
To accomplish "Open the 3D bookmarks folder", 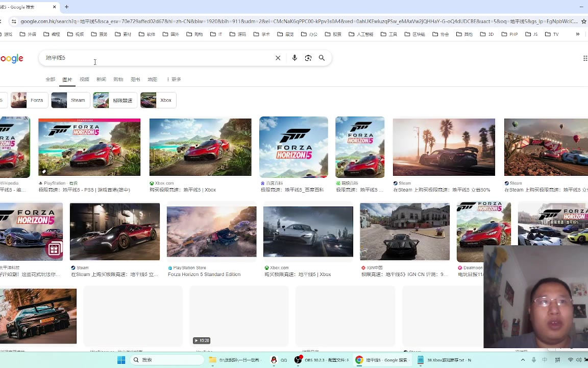I will point(487,34).
